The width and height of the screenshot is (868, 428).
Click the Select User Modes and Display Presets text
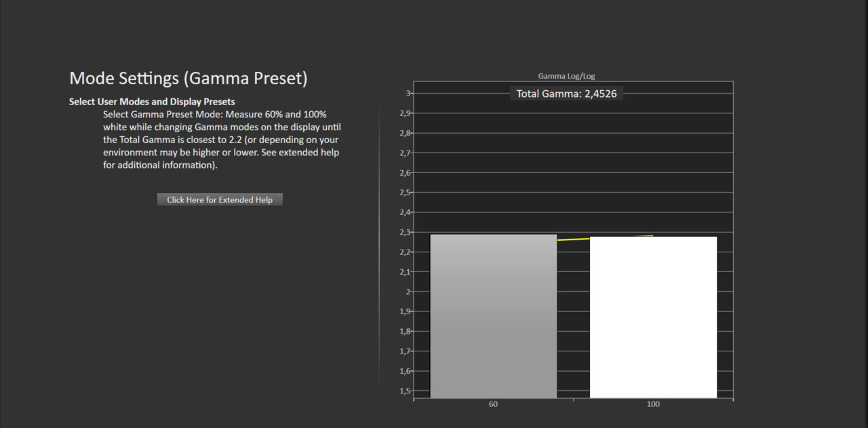point(152,102)
